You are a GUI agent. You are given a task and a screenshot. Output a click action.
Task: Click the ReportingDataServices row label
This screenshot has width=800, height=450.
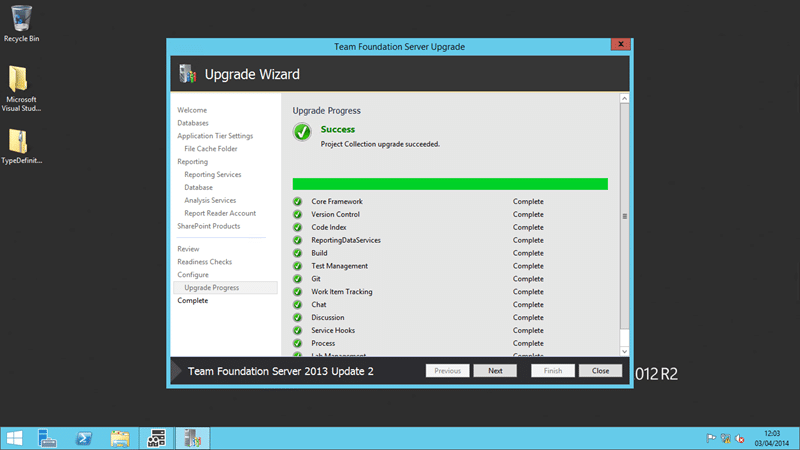[346, 240]
